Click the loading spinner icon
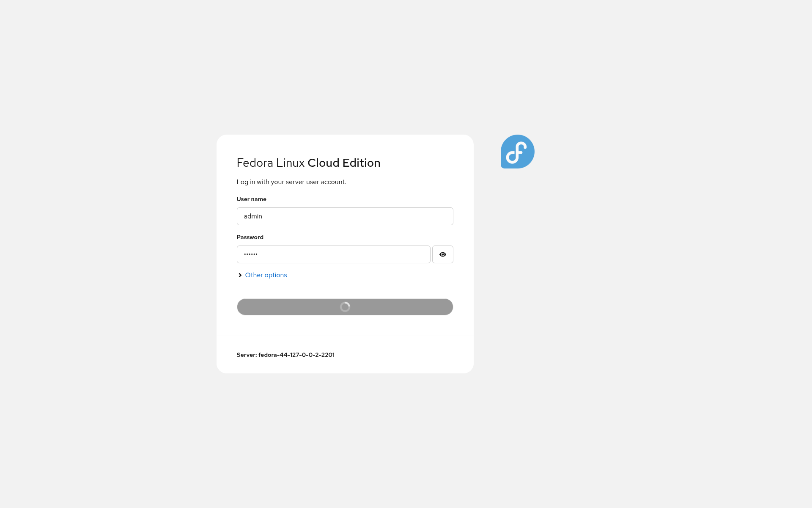This screenshot has width=812, height=508. click(x=345, y=307)
